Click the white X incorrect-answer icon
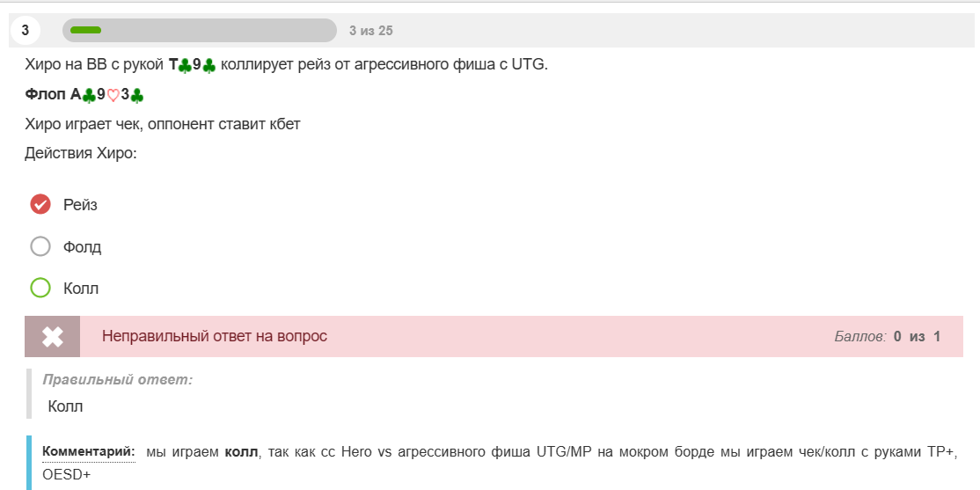 [x=53, y=336]
